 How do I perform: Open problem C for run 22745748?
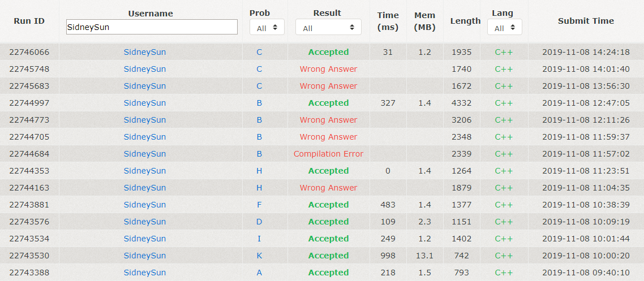click(259, 69)
